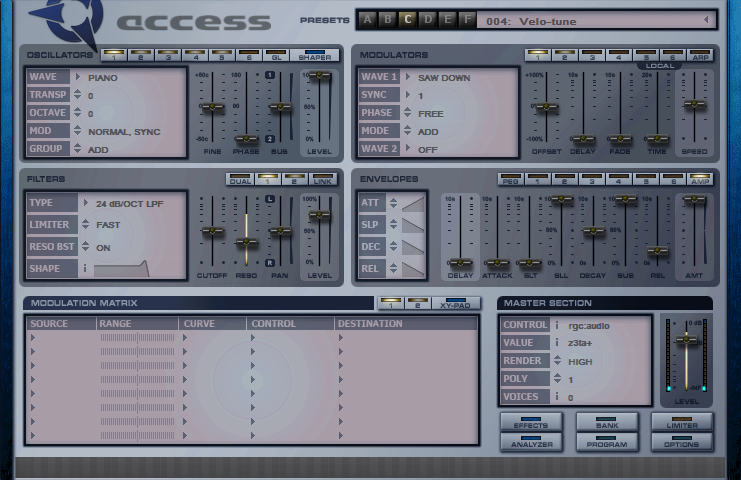Viewport: 741px width, 480px height.
Task: Open modulation matrix page 2
Action: [x=418, y=303]
